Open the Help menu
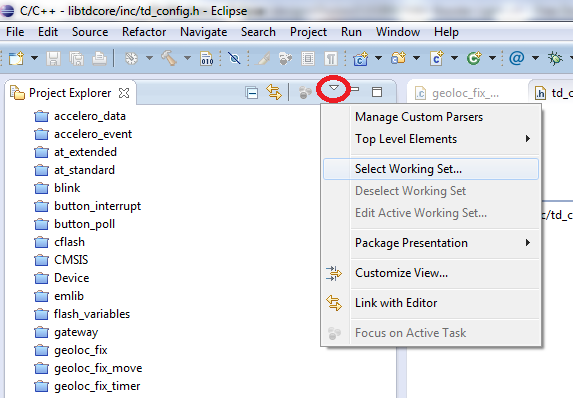The height and width of the screenshot is (398, 573). click(x=446, y=32)
